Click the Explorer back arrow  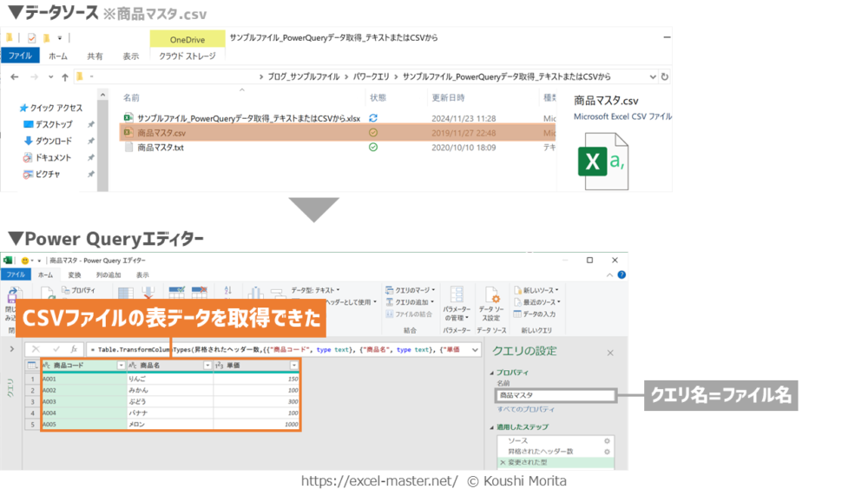coord(14,76)
